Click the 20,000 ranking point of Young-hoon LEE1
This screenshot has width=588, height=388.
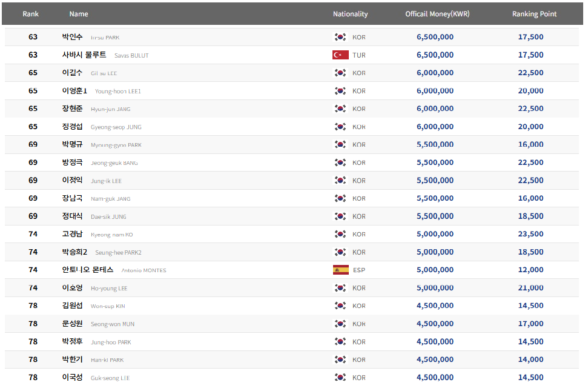click(530, 90)
